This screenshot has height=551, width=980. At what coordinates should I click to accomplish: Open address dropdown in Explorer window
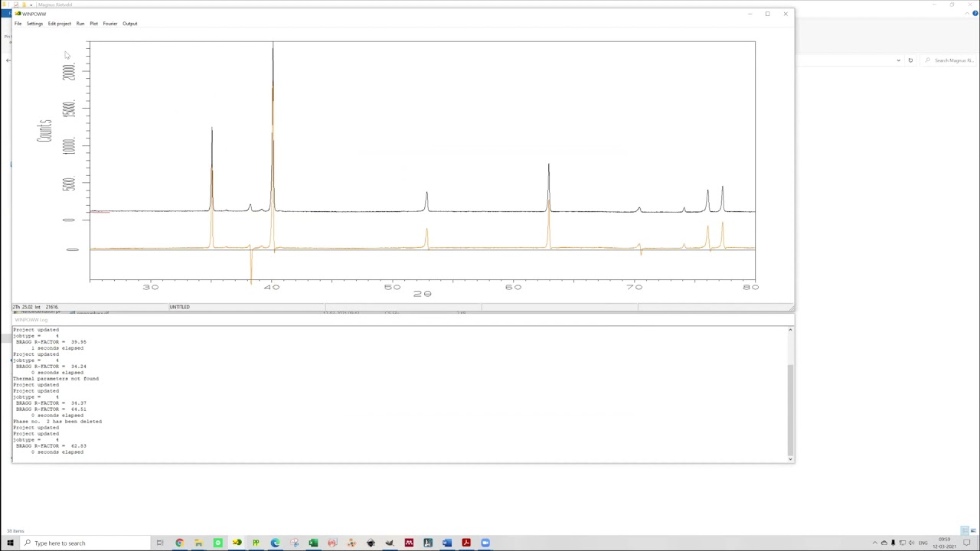pos(898,60)
